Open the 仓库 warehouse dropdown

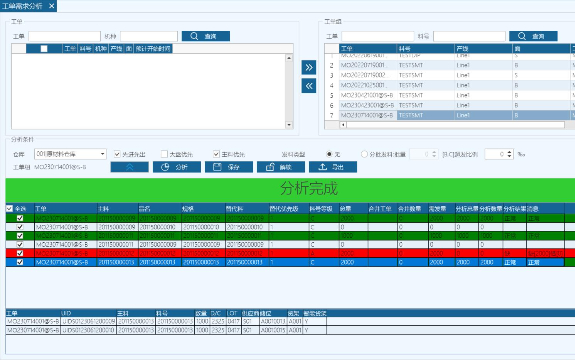[103, 154]
